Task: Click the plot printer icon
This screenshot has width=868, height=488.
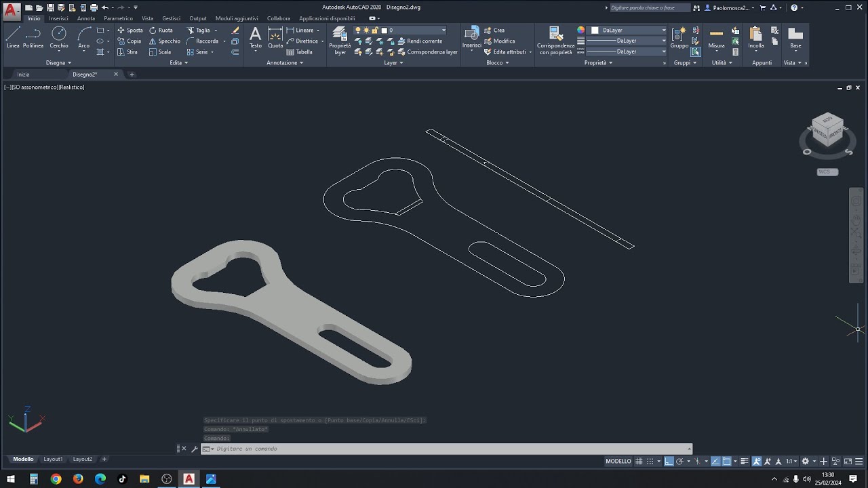Action: click(x=94, y=7)
